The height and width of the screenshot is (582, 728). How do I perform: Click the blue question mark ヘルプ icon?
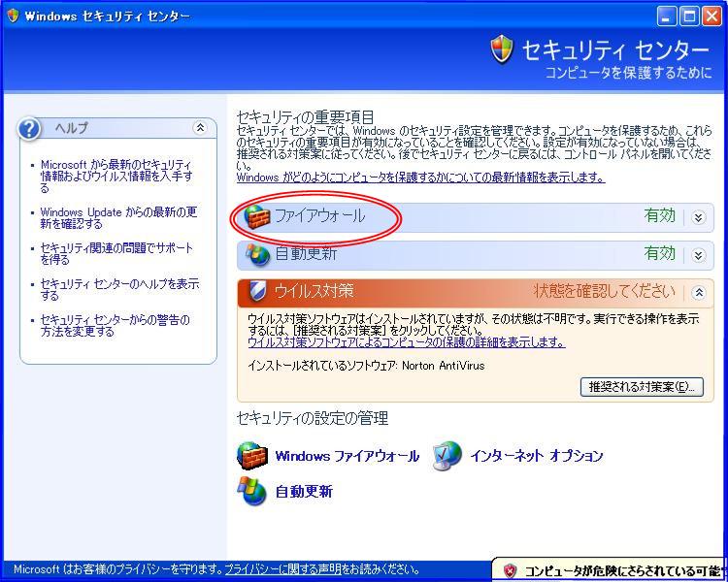(29, 129)
